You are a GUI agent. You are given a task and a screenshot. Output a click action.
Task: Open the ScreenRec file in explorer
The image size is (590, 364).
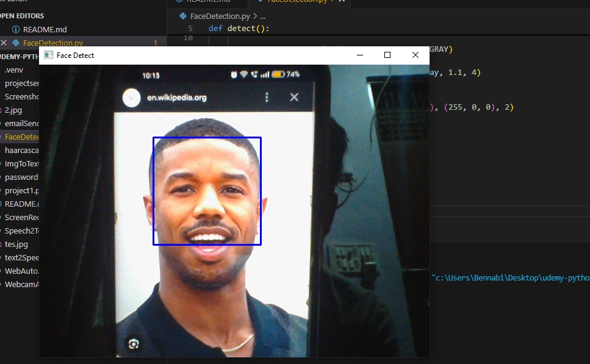[21, 217]
